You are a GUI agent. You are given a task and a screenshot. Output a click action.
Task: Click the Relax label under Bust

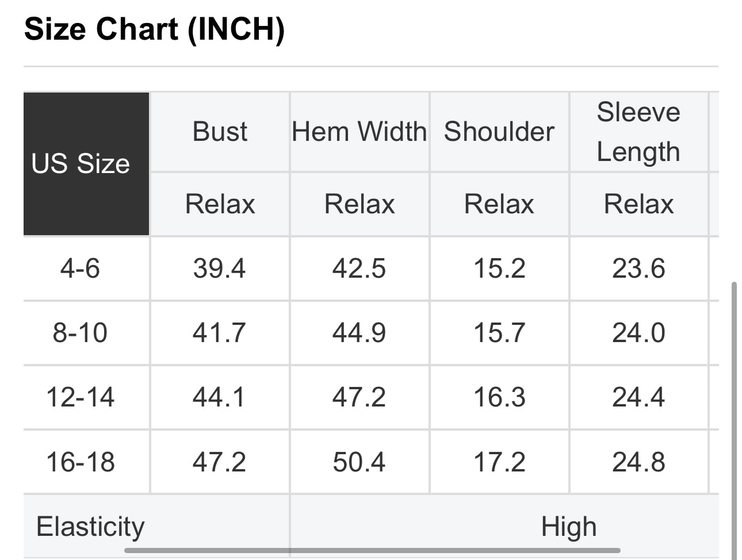pyautogui.click(x=220, y=204)
